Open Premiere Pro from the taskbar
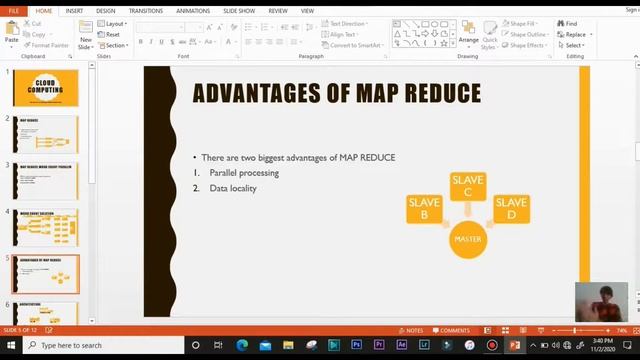 pyautogui.click(x=379, y=345)
